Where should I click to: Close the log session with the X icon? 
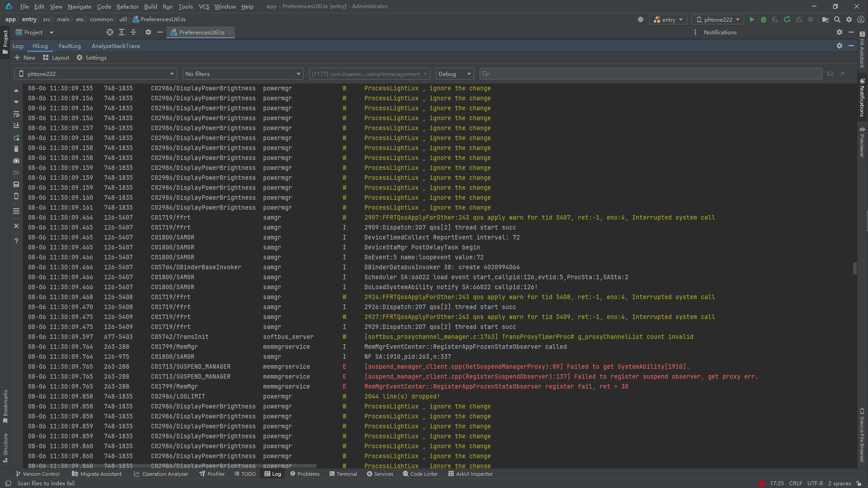click(16, 226)
